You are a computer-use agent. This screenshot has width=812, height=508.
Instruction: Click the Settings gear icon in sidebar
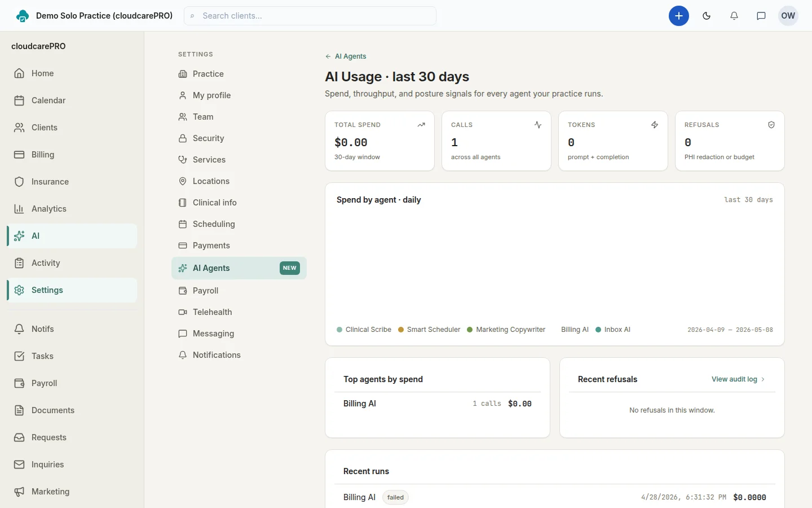point(19,290)
